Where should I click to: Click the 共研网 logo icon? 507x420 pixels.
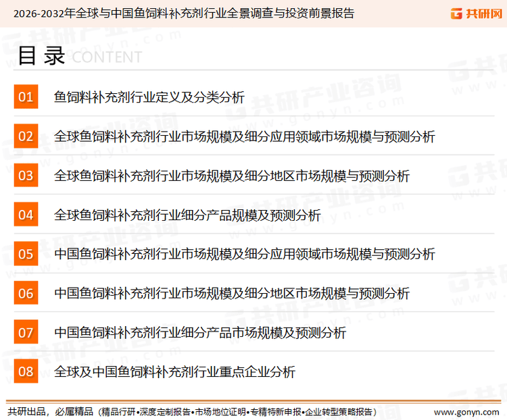477,14
